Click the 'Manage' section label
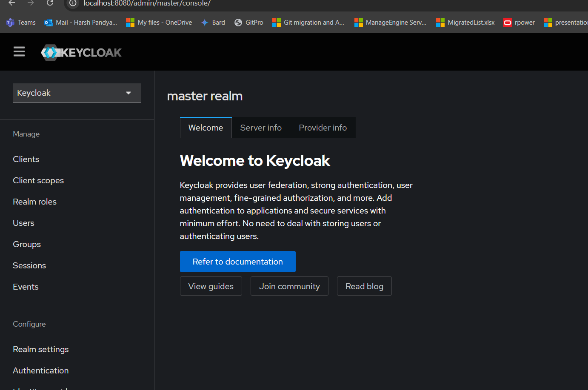 click(x=26, y=134)
